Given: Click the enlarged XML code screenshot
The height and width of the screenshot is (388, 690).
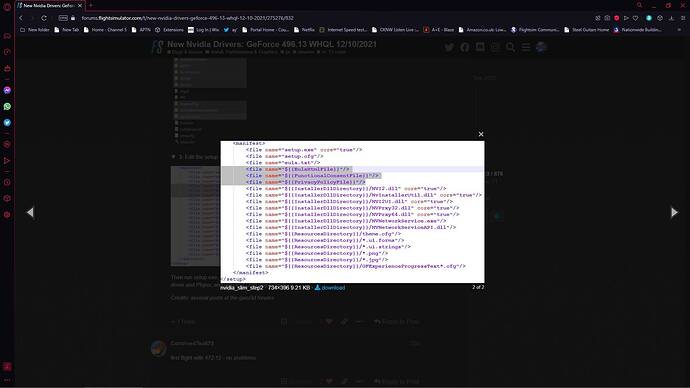Looking at the screenshot, I should coord(352,212).
